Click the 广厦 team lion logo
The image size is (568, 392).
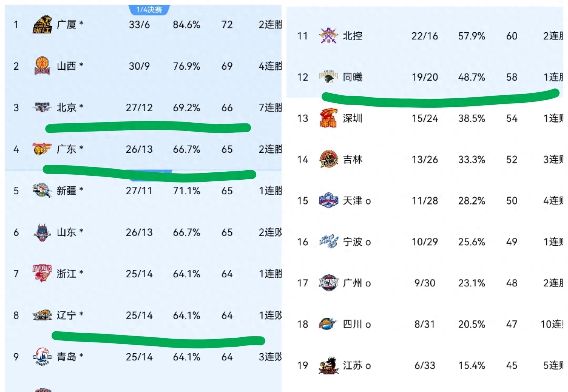(x=42, y=24)
